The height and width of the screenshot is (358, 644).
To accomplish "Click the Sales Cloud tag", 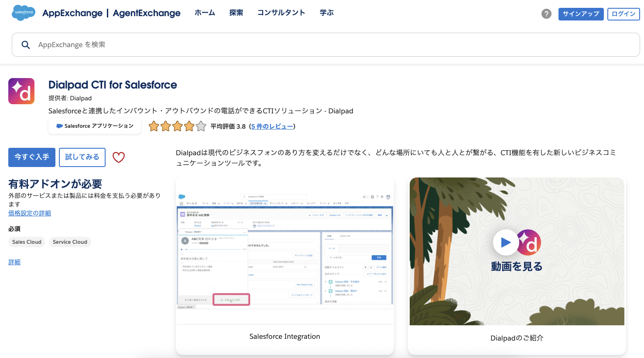I will click(27, 242).
